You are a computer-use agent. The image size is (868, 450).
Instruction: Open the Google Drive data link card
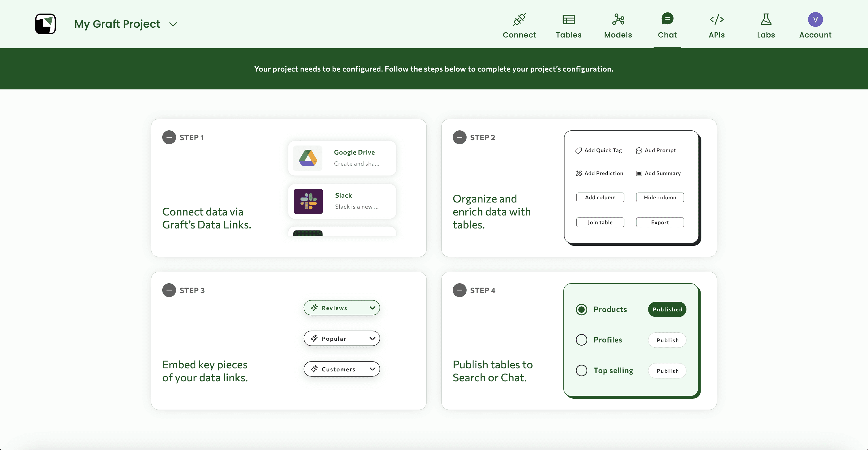click(x=342, y=158)
